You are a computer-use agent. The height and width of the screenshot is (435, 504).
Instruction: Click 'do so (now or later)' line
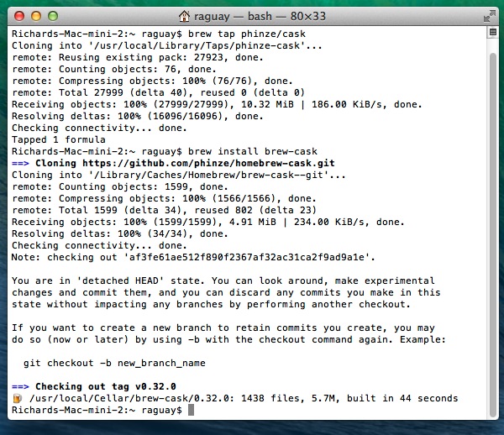pos(228,339)
